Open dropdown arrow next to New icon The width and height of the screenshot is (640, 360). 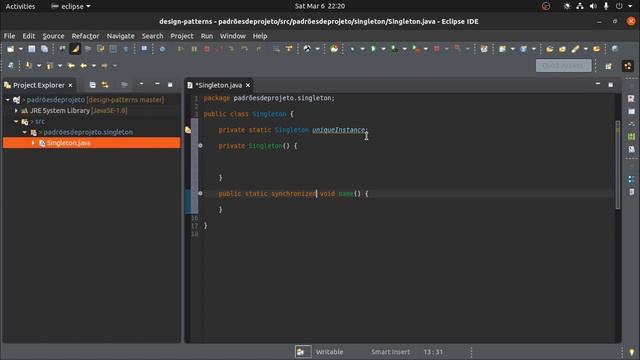tap(20, 49)
